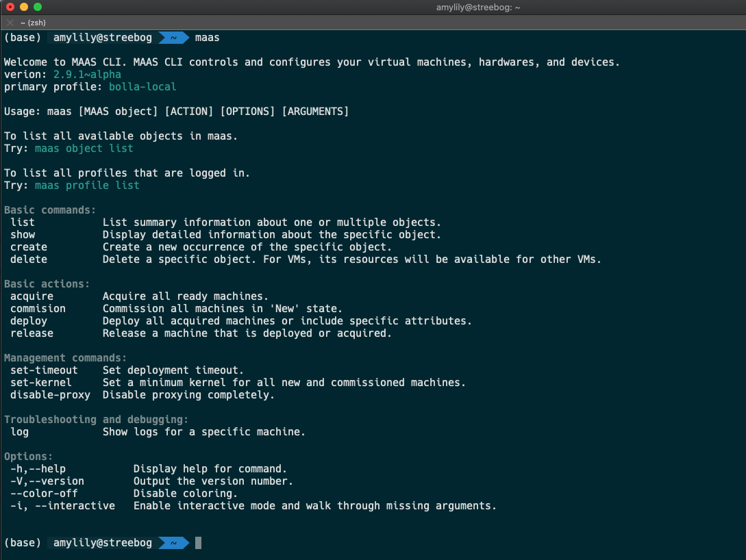Click the 'log' troubleshooting command
Screen dimensions: 746x560
point(19,432)
